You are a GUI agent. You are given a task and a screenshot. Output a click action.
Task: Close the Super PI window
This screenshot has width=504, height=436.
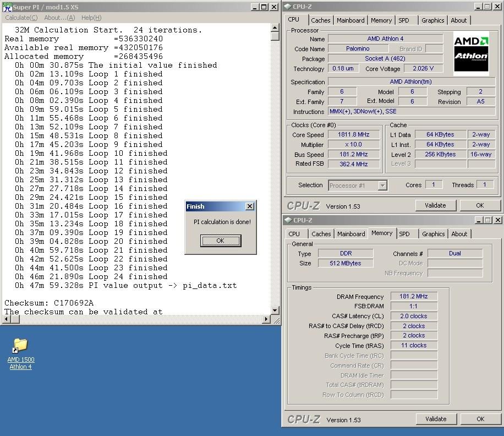(273, 7)
